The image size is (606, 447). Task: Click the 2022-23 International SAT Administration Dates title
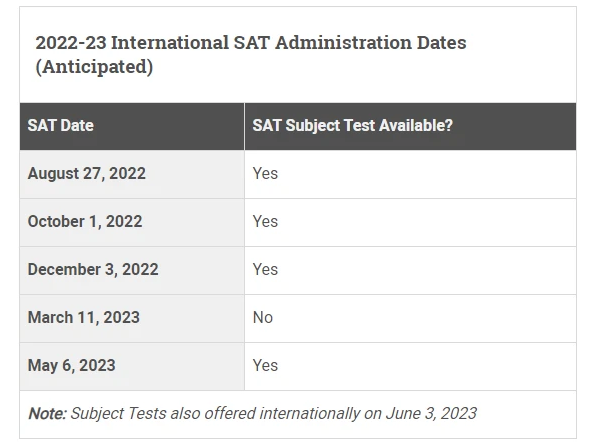[x=250, y=43]
